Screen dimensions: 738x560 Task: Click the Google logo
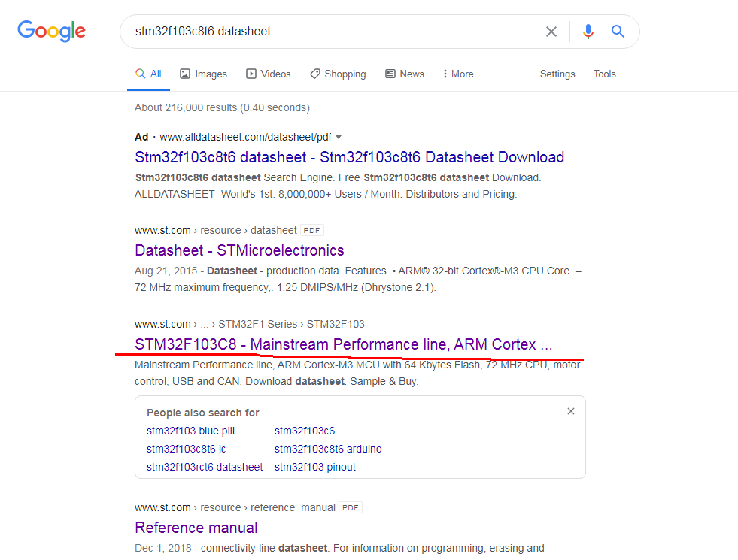click(x=51, y=31)
